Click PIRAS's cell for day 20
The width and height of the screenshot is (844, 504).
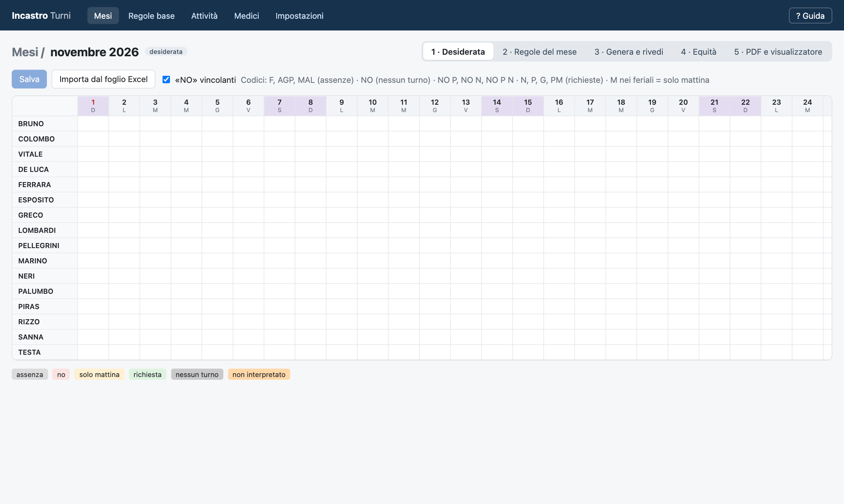tap(683, 306)
